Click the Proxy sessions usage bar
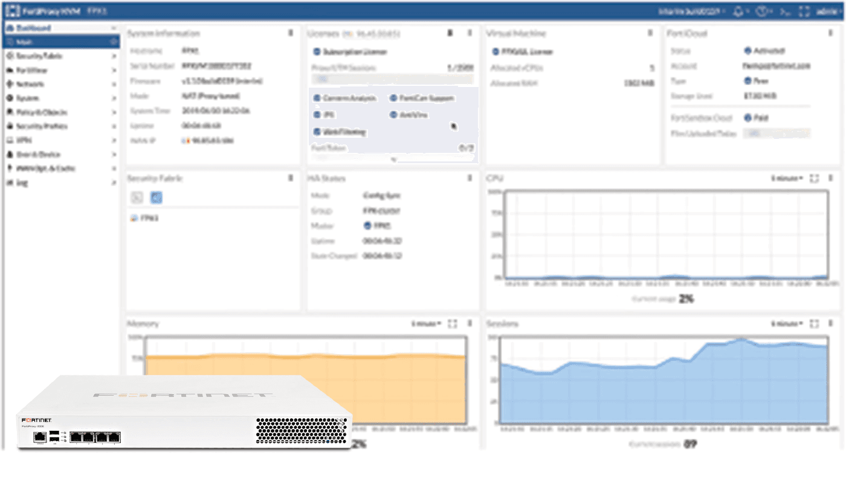Image resolution: width=846 pixels, height=504 pixels. [392, 79]
